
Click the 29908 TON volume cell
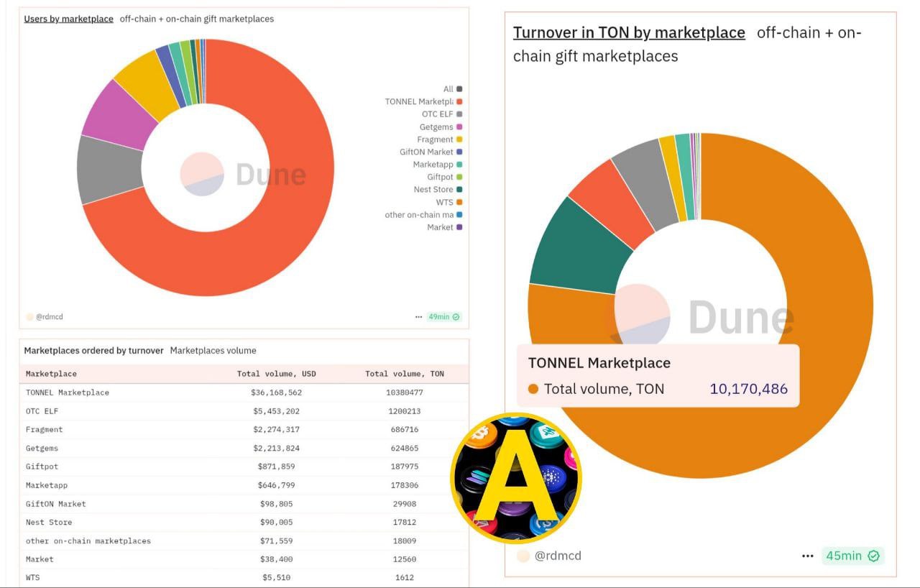(405, 504)
